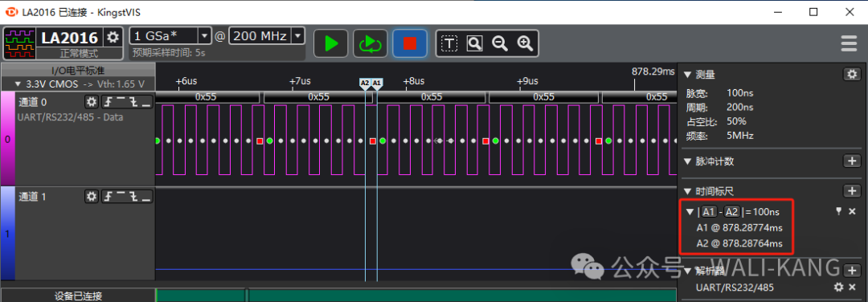Select the time range selection tool
This screenshot has height=302, width=868.
[449, 43]
